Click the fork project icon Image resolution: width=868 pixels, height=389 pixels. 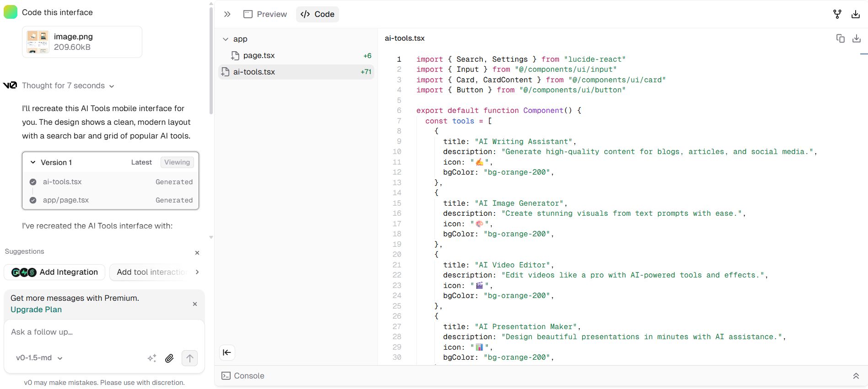click(837, 14)
